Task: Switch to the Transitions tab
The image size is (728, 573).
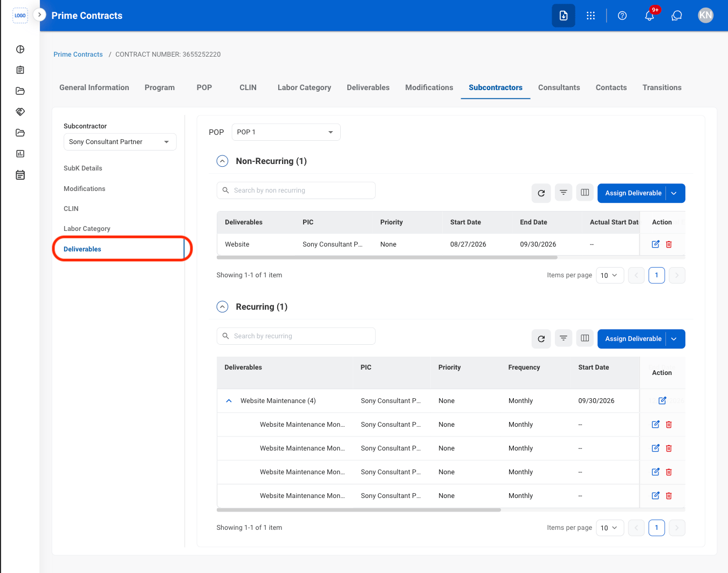Action: [662, 87]
